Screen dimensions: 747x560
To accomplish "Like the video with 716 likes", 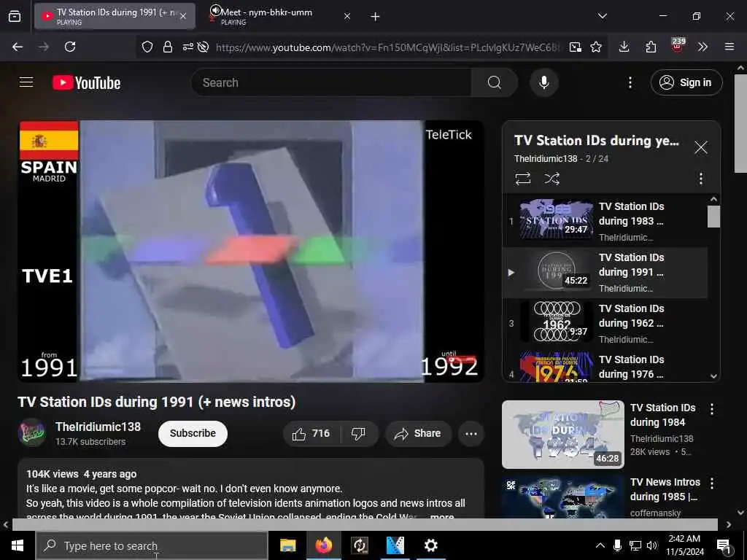I will (x=311, y=433).
